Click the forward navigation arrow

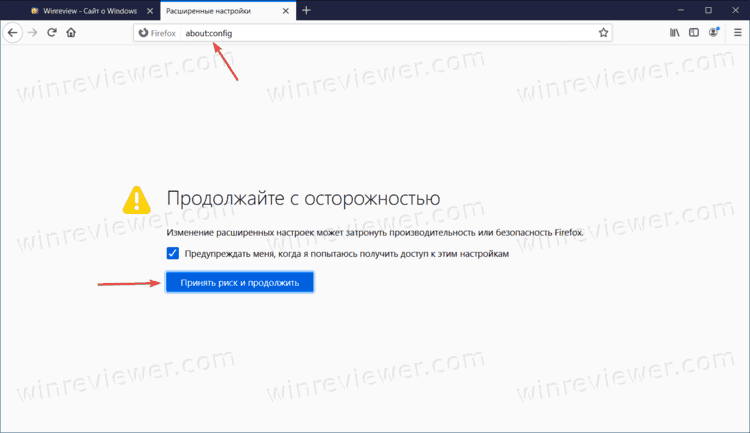[33, 33]
